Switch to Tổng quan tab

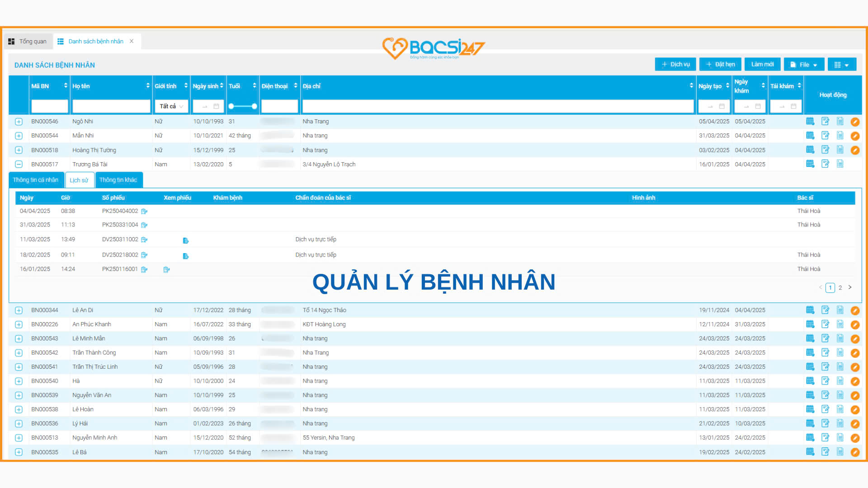pos(28,41)
